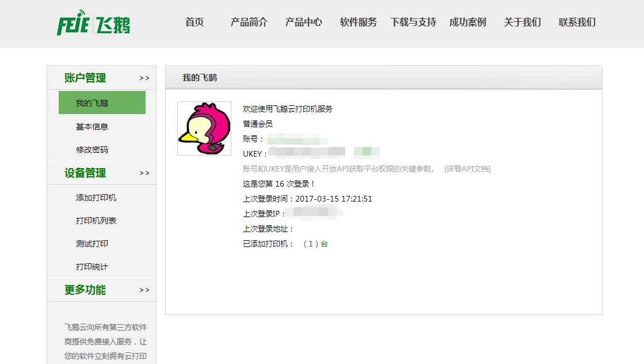644x364 pixels.
Task: Click the FEIE 飞鹅 logo
Action: (x=93, y=23)
